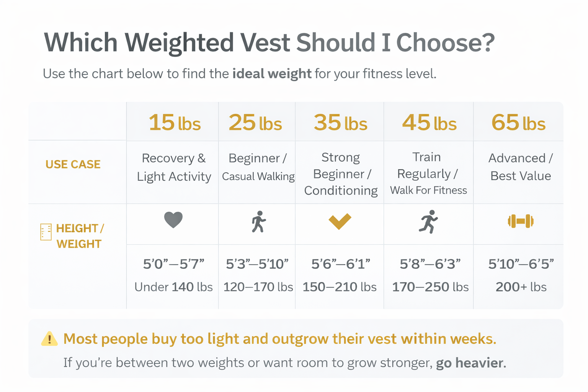Choose the 65 lbs column header
Viewport: 588px width, 392px height.
[x=518, y=123]
